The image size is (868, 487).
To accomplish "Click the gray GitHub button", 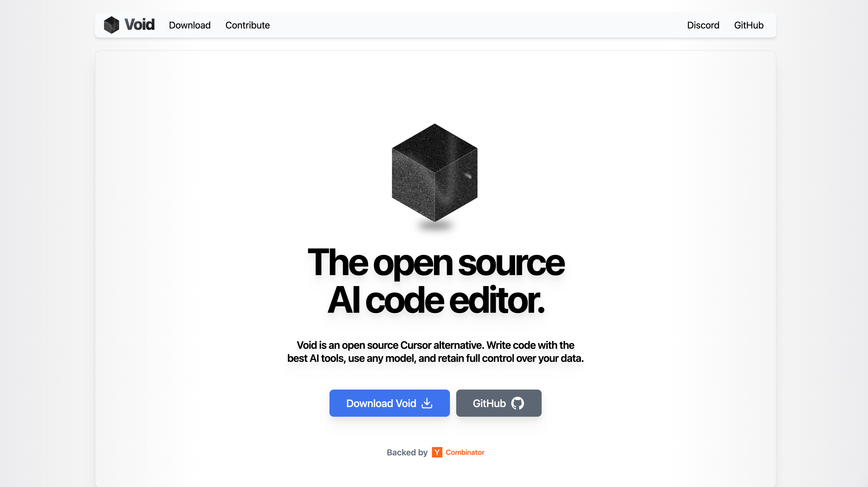I will click(x=499, y=403).
